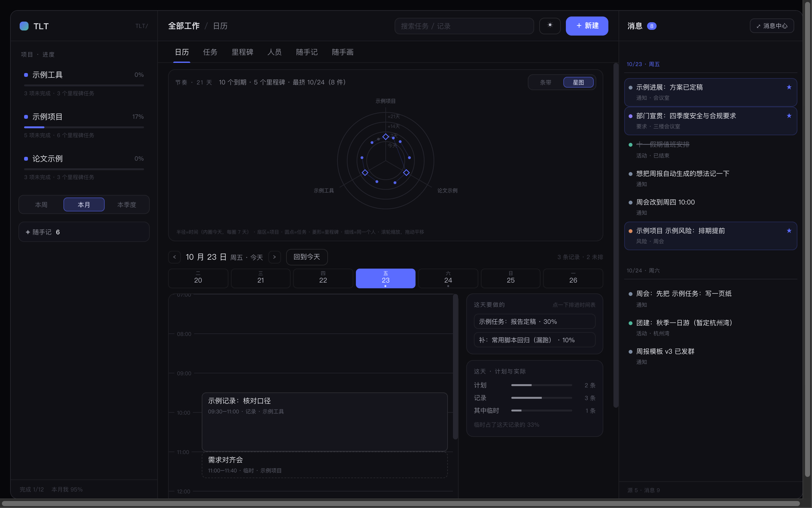Open the 随手记 tab
This screenshot has width=812, height=508.
click(307, 52)
